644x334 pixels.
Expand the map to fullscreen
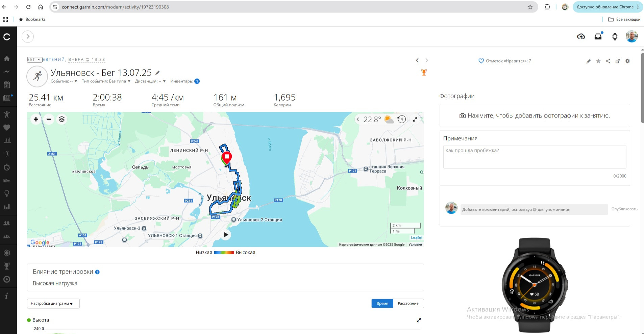(415, 119)
